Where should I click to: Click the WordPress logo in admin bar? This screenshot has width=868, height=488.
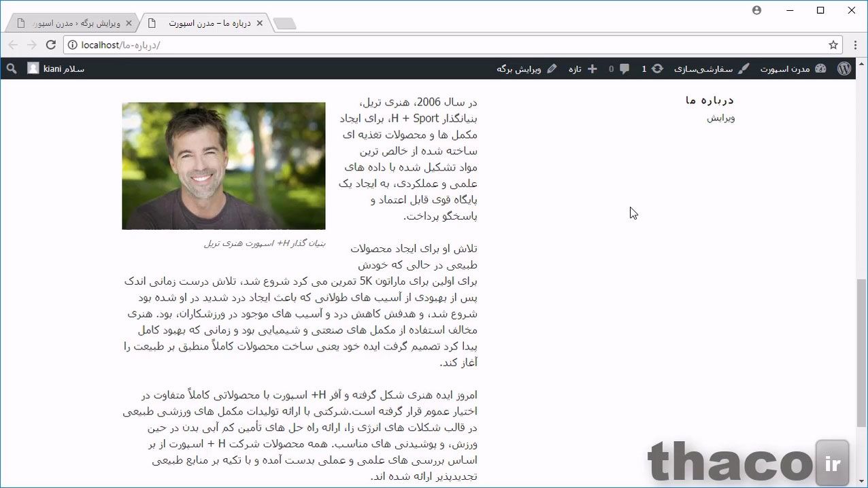844,69
